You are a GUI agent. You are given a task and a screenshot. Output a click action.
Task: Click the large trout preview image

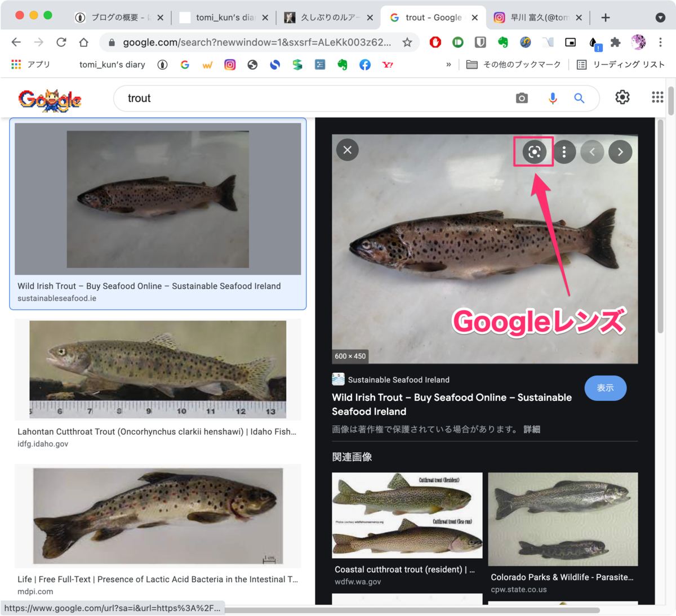coord(484,248)
